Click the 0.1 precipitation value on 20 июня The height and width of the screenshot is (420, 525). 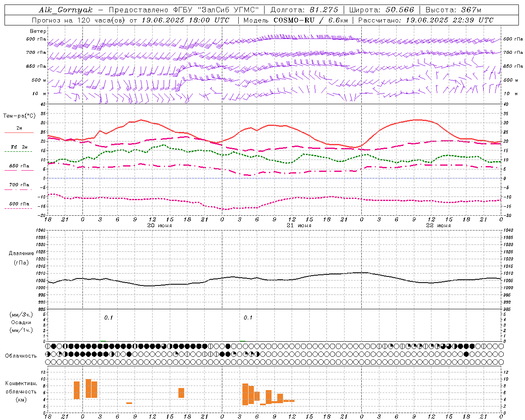point(108,318)
